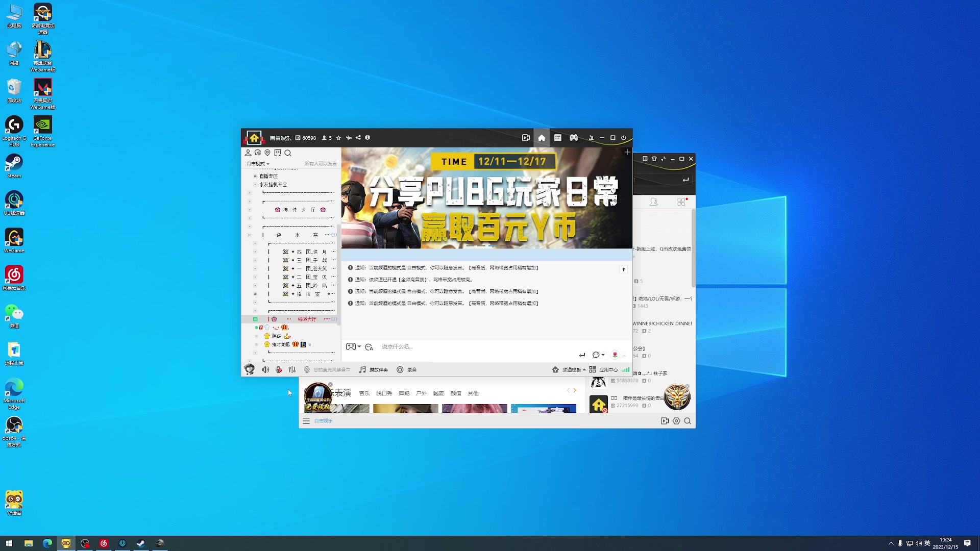
Task: Click the Windows Start button
Action: 9,543
